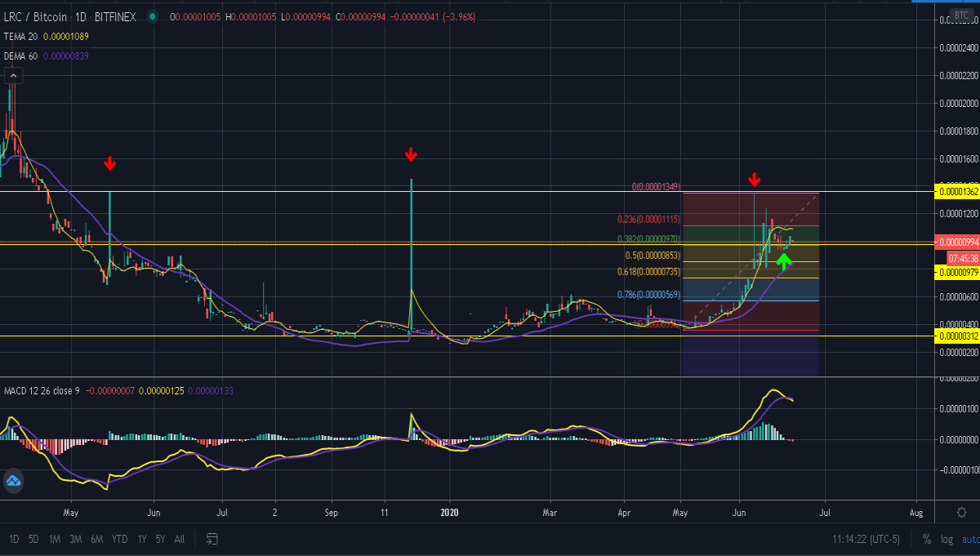This screenshot has height=556, width=980.
Task: Select the red arrow above the June peak
Action: tap(755, 179)
